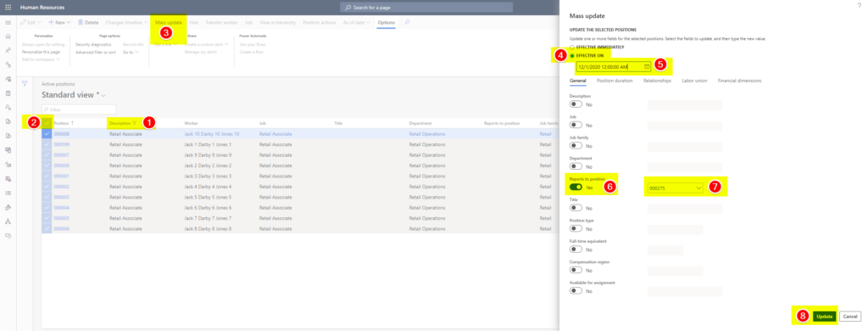The width and height of the screenshot is (868, 331).
Task: Open the calendar picker in the Effective on date field
Action: click(x=647, y=66)
